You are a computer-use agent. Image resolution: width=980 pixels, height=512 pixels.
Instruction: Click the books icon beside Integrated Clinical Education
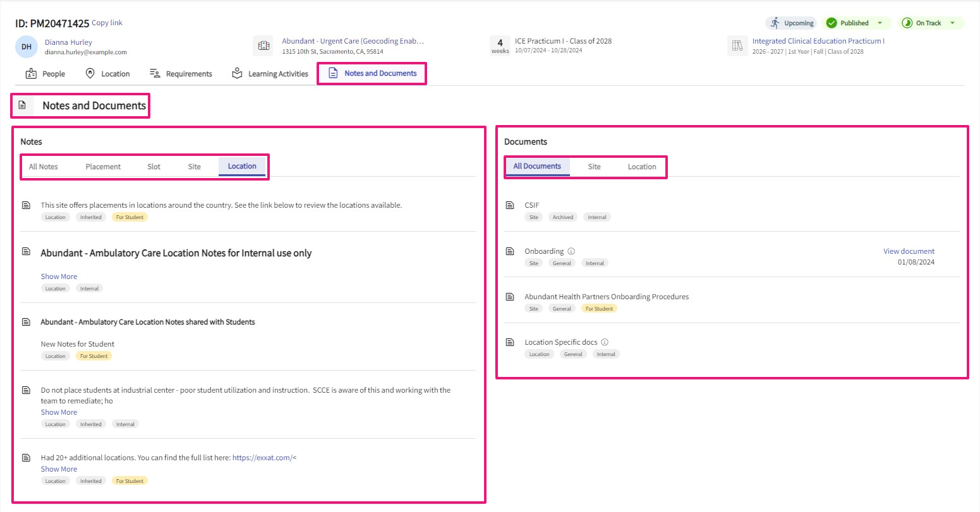pyautogui.click(x=737, y=45)
